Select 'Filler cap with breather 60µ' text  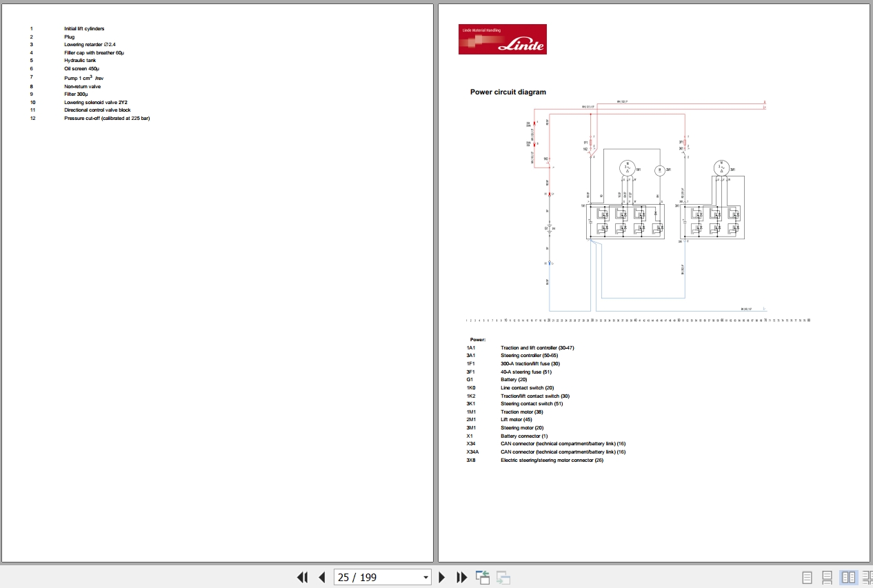[94, 52]
